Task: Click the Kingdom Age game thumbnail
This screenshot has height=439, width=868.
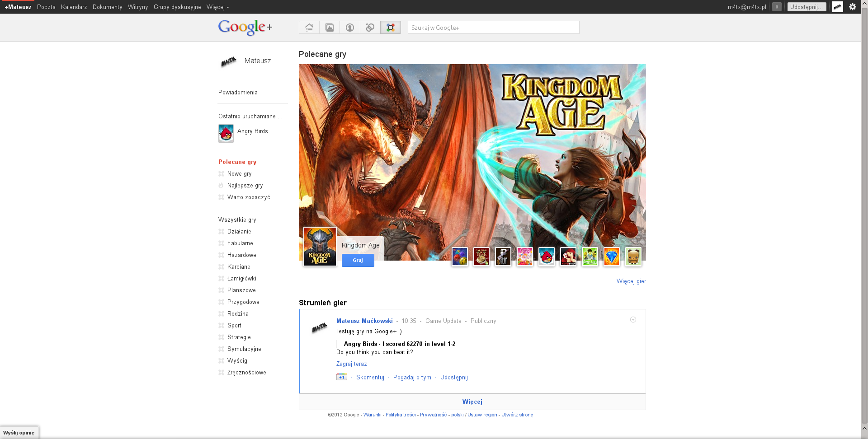Action: click(320, 247)
